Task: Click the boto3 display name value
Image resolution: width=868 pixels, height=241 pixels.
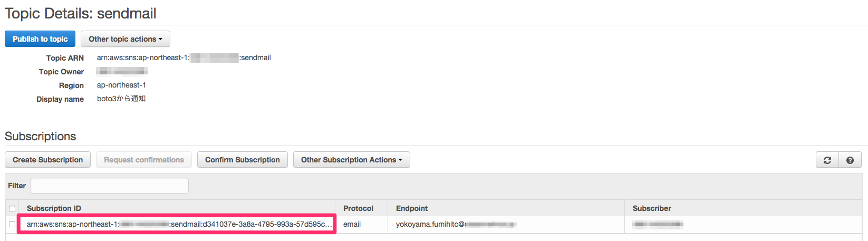Action: point(121,99)
